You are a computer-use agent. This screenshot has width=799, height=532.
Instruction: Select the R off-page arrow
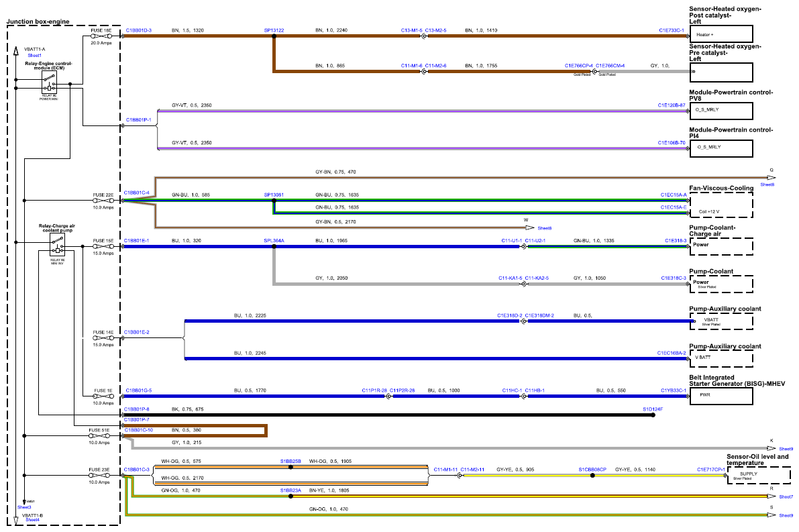[x=771, y=496]
